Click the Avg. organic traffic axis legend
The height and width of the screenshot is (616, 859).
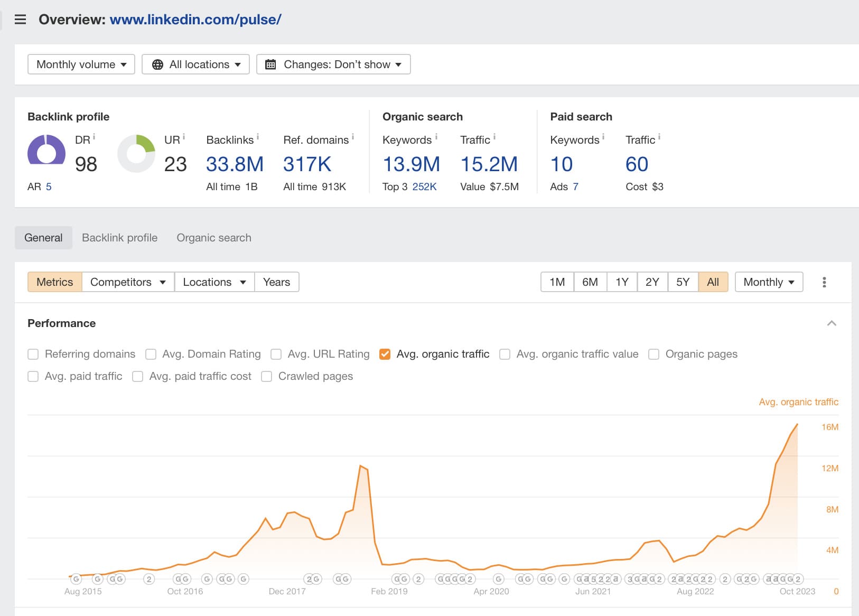point(798,402)
